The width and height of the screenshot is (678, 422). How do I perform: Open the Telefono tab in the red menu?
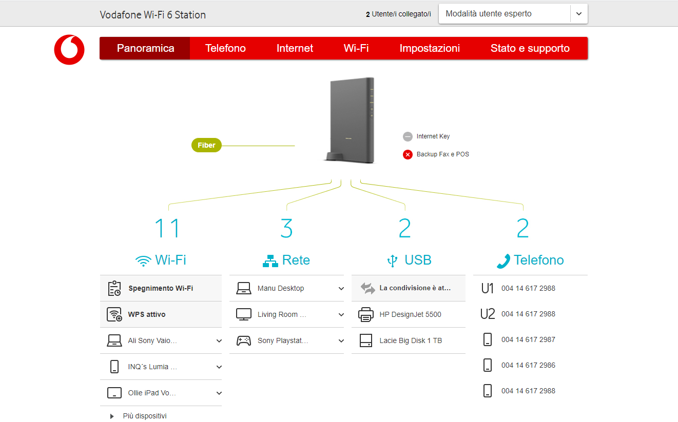225,48
